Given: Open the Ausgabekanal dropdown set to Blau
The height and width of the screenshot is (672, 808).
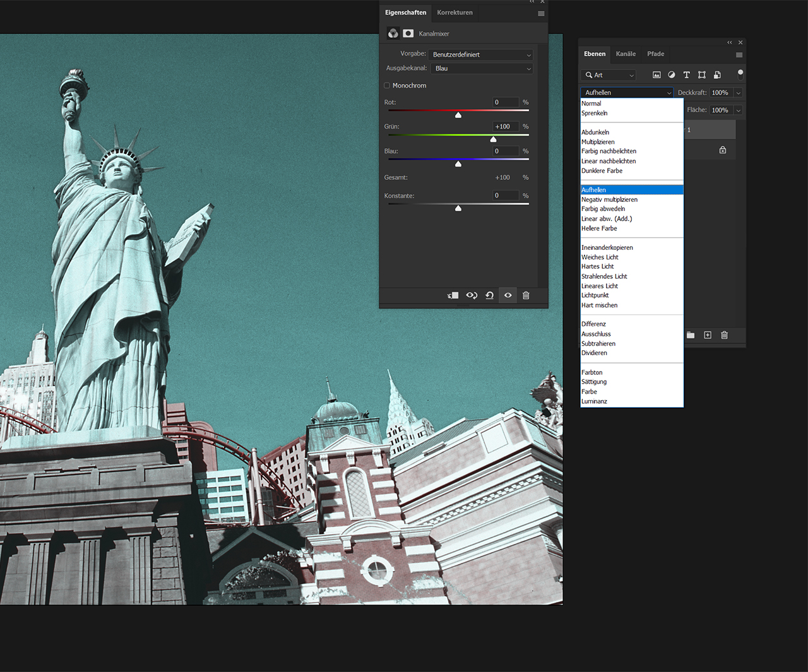Looking at the screenshot, I should tap(481, 69).
